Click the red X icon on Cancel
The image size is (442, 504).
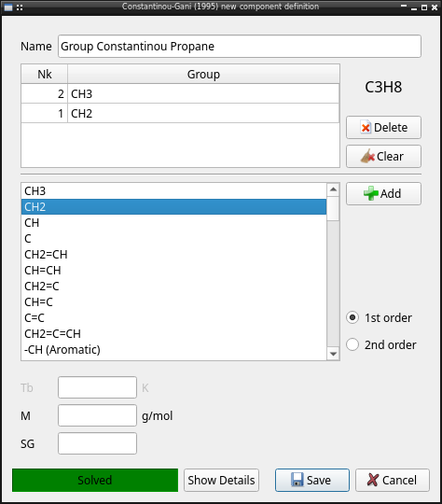373,480
